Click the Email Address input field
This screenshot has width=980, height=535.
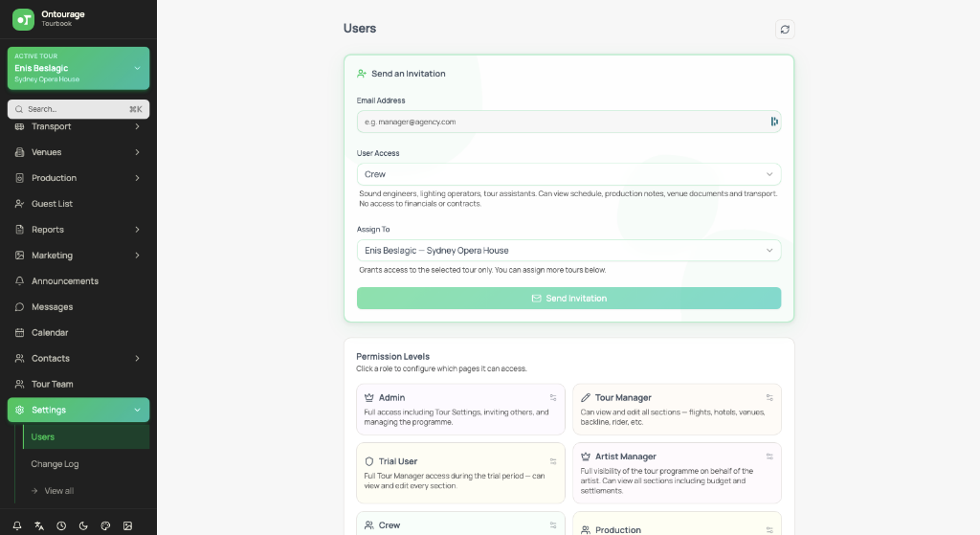click(x=568, y=122)
